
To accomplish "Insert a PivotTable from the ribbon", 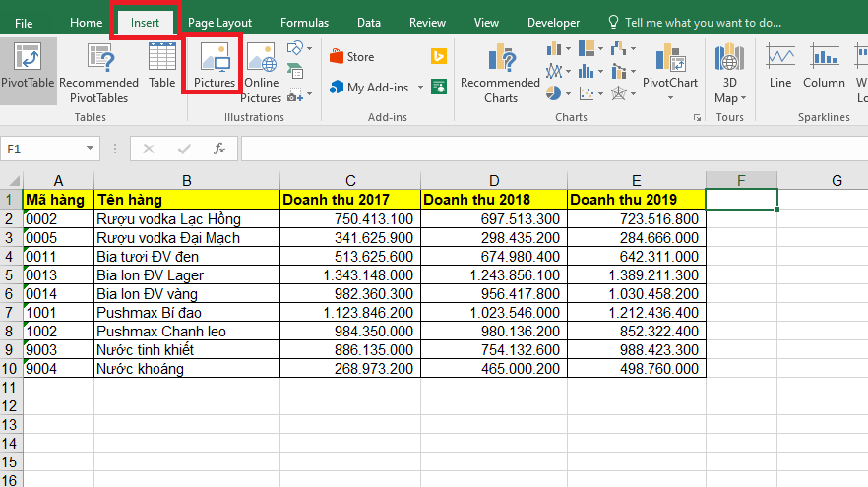I will point(28,65).
